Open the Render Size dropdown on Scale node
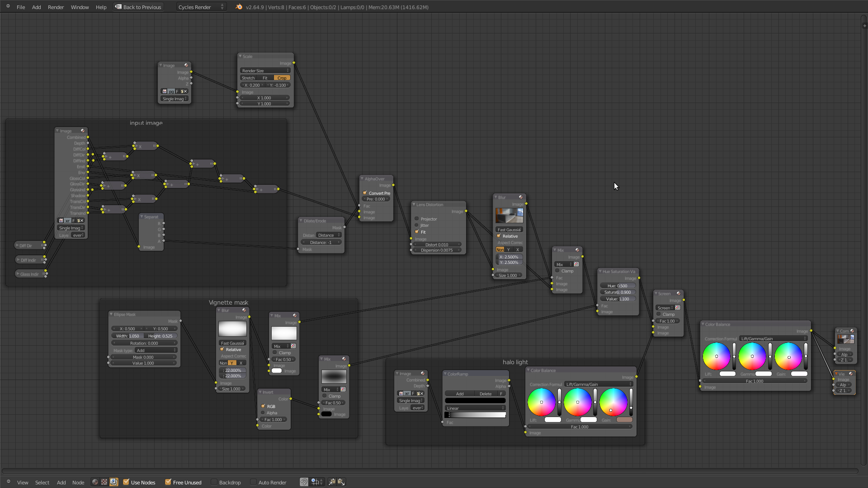The width and height of the screenshot is (868, 488). (265, 70)
